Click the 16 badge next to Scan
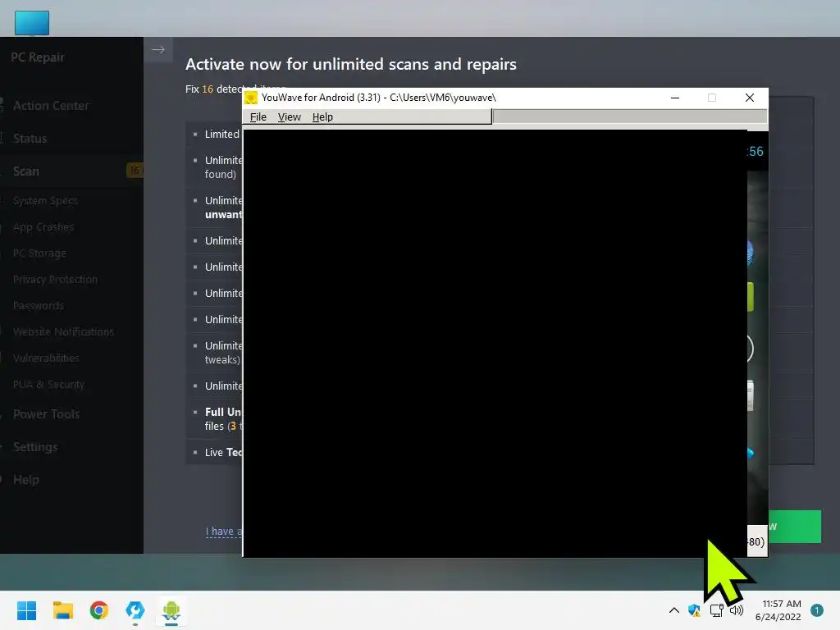 point(134,171)
